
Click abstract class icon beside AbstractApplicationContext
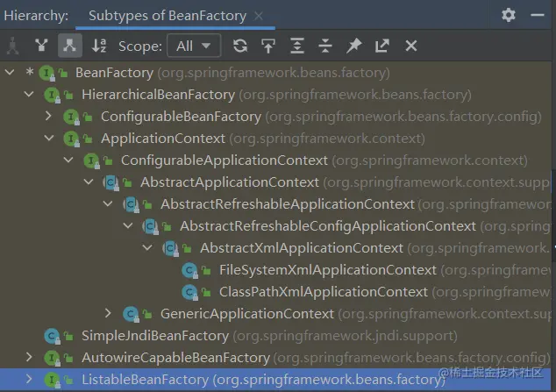point(111,182)
